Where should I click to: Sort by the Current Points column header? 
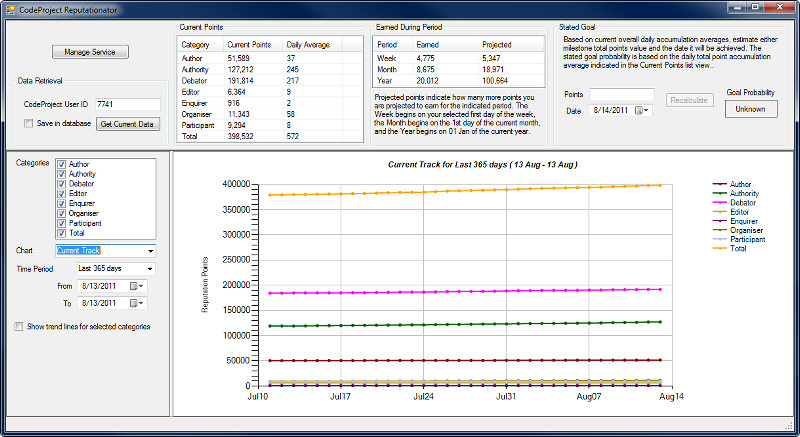pos(253,45)
